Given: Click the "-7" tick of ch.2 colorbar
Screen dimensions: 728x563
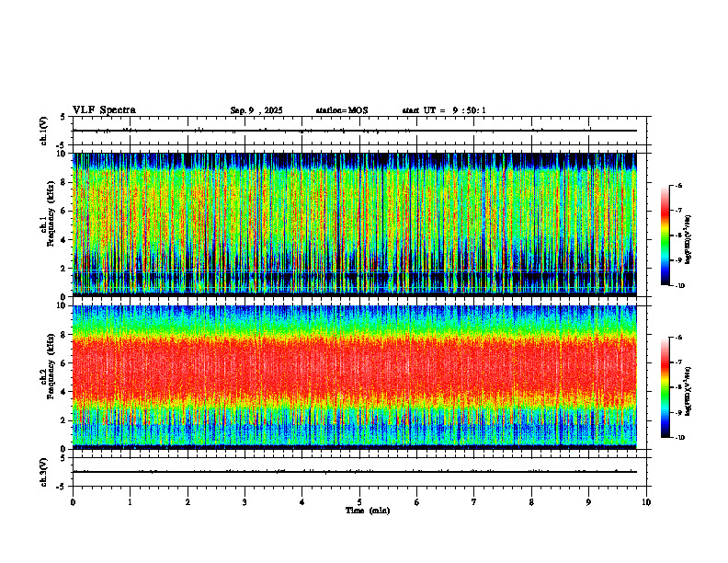Looking at the screenshot, I should point(678,362).
